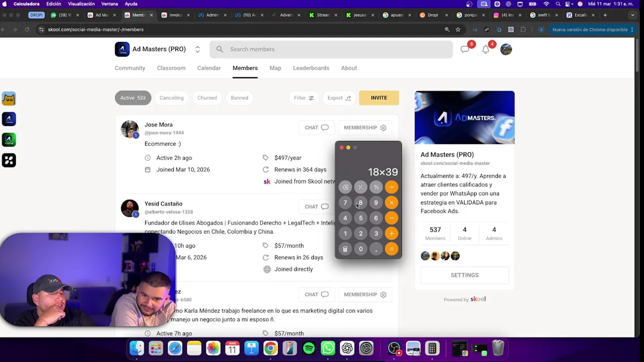Click the Ad Masters banner image
This screenshot has height=362, width=644.
464,118
